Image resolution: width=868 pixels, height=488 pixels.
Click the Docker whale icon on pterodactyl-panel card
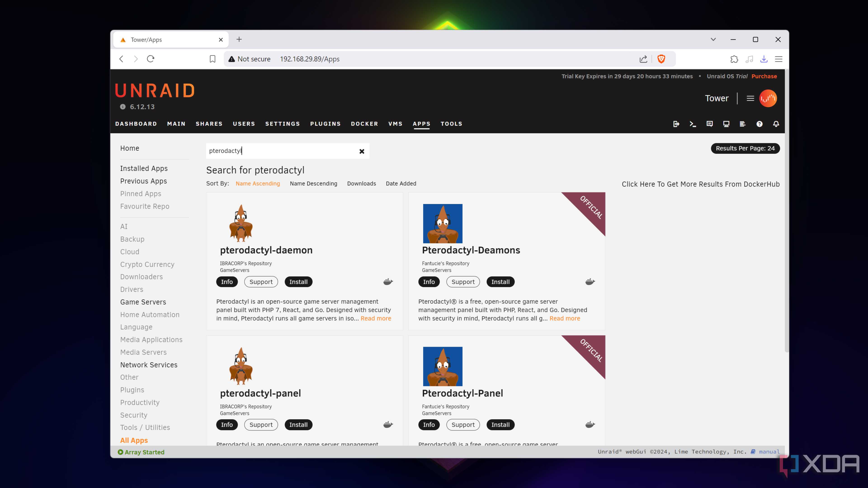tap(388, 424)
